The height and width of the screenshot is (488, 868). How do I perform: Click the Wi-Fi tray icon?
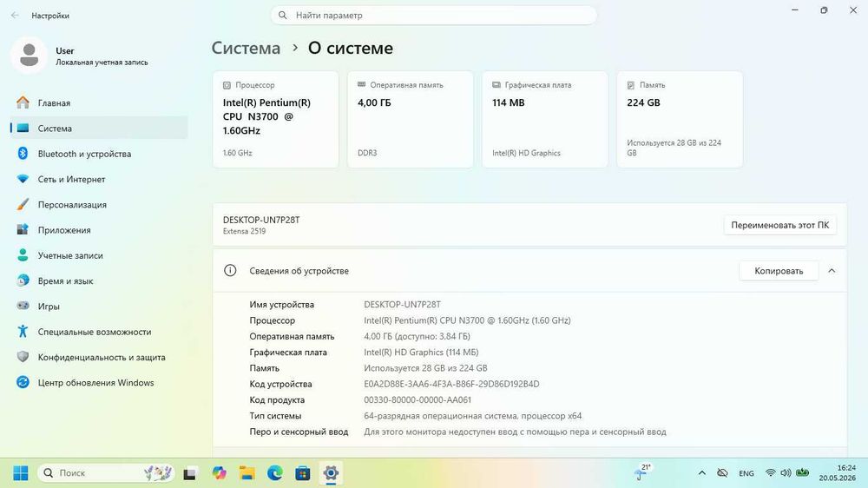[x=770, y=473]
